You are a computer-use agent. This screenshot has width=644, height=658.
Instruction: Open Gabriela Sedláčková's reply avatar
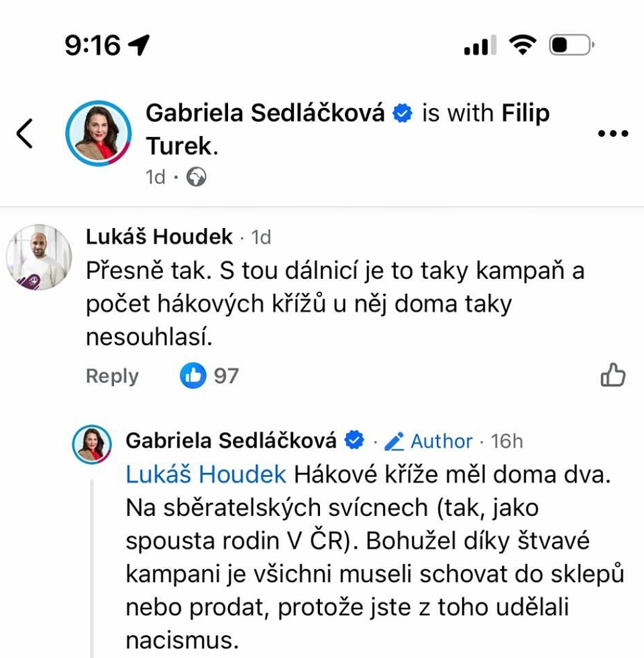click(92, 443)
